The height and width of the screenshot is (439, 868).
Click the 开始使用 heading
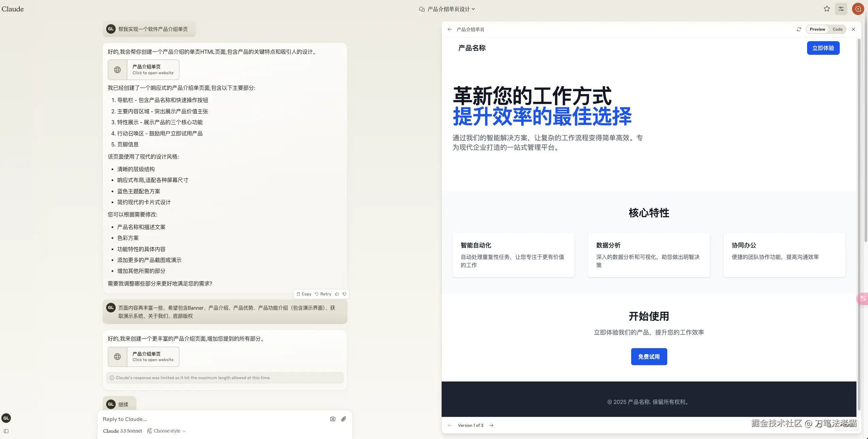coord(649,316)
